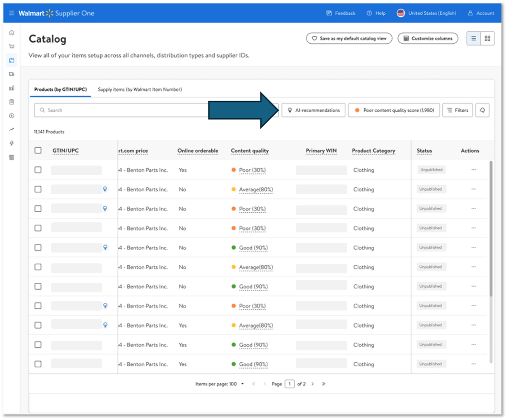
Task: Select the last product row checkbox
Action: 38,364
